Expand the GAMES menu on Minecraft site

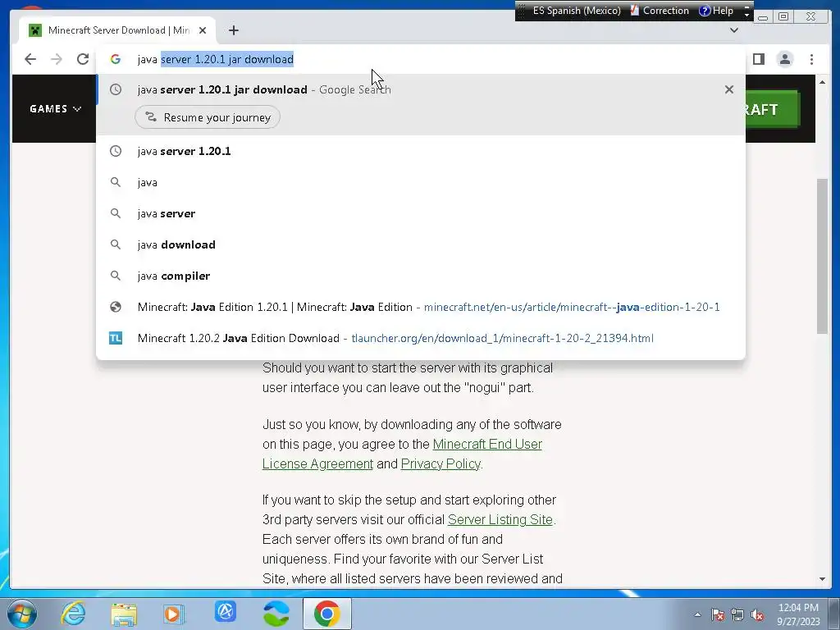(55, 109)
